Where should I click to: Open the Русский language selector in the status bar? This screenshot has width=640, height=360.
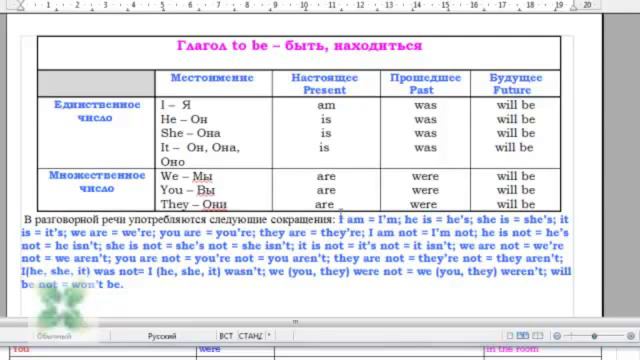point(162,336)
